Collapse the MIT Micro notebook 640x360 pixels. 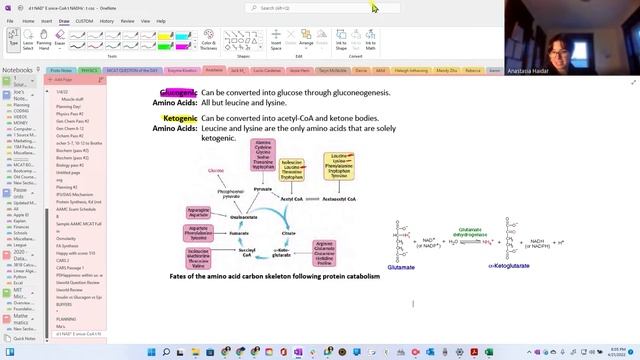click(33, 293)
